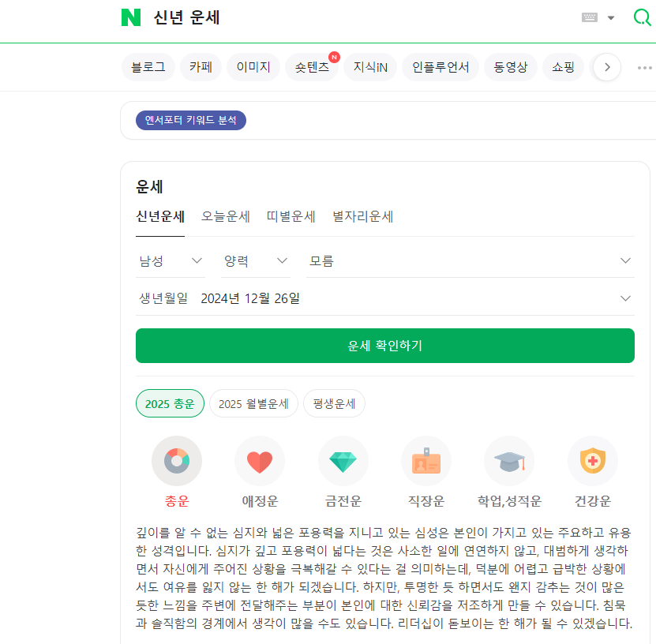Open the 지식iN tab
Screen dimensions: 656x644
(x=370, y=67)
